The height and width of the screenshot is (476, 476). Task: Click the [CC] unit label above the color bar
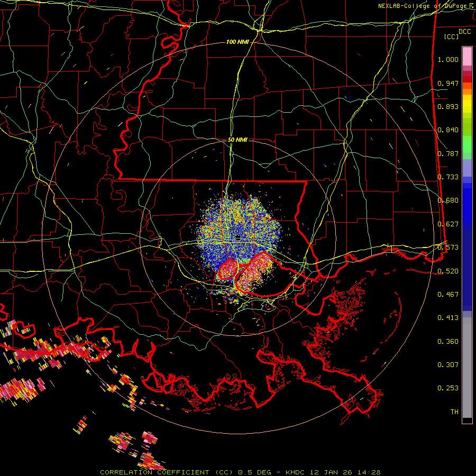click(x=452, y=36)
